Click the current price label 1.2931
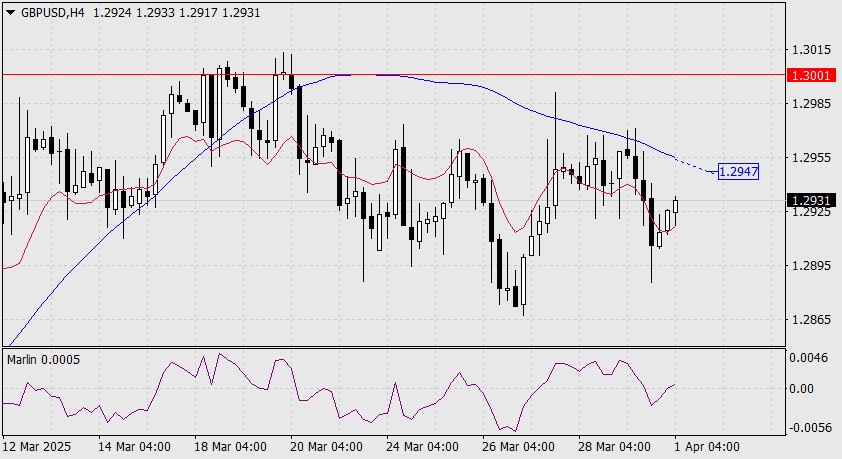This screenshot has width=842, height=459. [811, 201]
